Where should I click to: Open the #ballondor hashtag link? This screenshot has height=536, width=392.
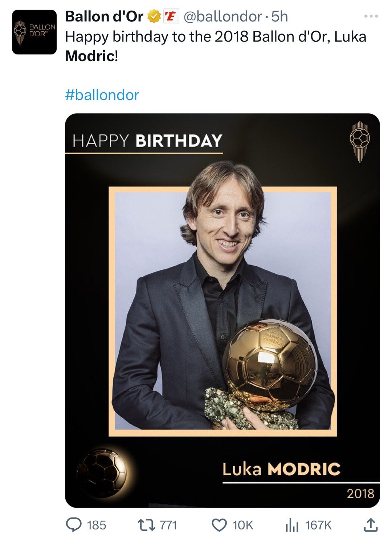[x=102, y=95]
